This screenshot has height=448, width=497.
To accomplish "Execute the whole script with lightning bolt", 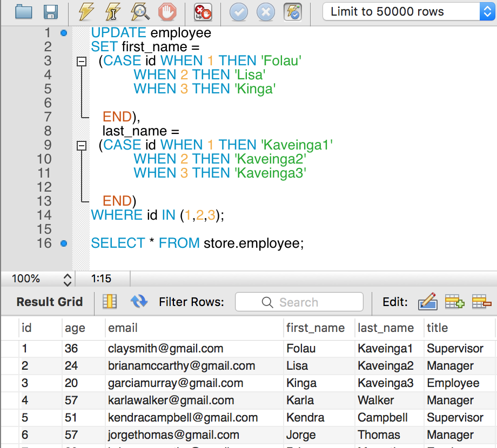I will coord(86,12).
